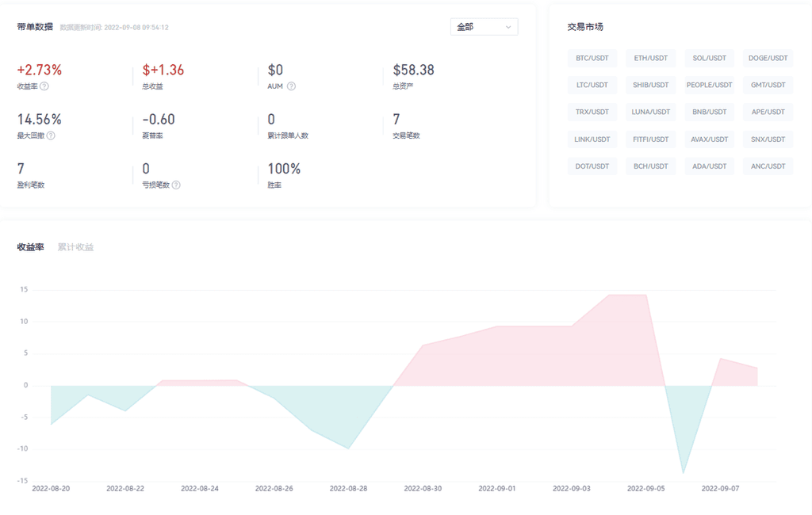Image resolution: width=812 pixels, height=515 pixels.
Task: Open the 全部 time range dropdown
Action: [x=484, y=27]
